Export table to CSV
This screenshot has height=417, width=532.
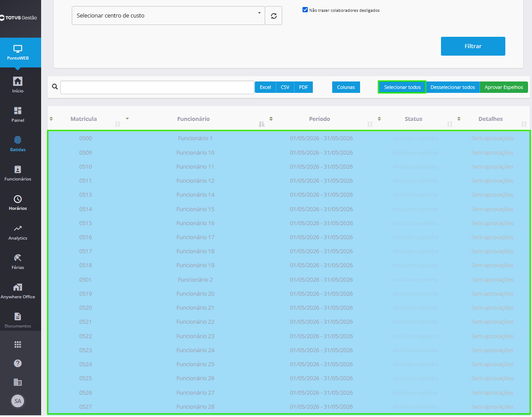(285, 87)
